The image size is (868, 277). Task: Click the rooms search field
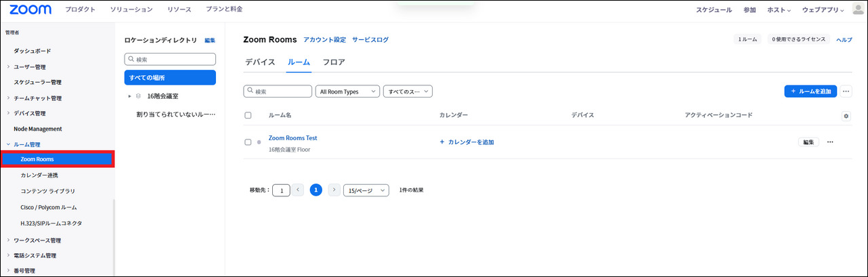[278, 91]
